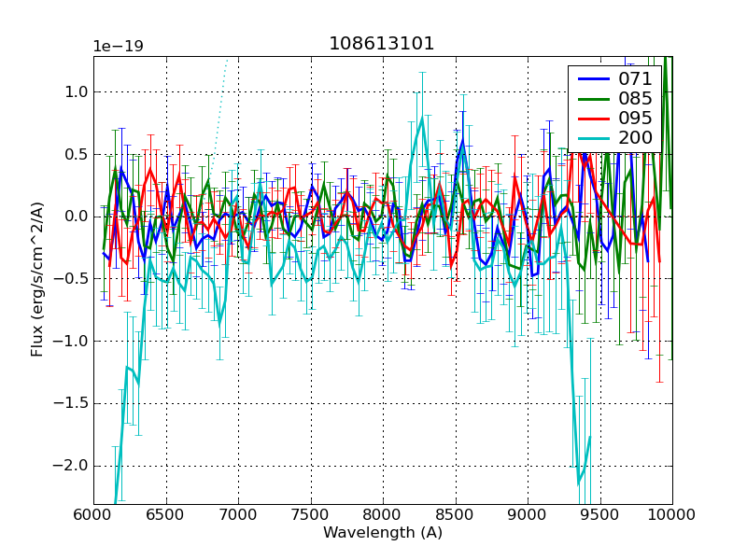Screen dimensions: 747x560
Task: Click the 0.0 tick on the y-axis
Action: tap(77, 217)
